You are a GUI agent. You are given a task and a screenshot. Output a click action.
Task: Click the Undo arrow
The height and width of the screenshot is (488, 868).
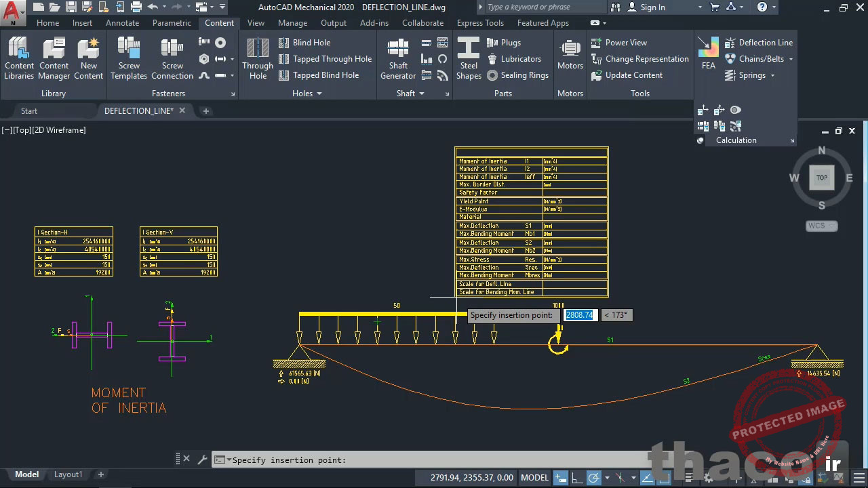pos(153,7)
